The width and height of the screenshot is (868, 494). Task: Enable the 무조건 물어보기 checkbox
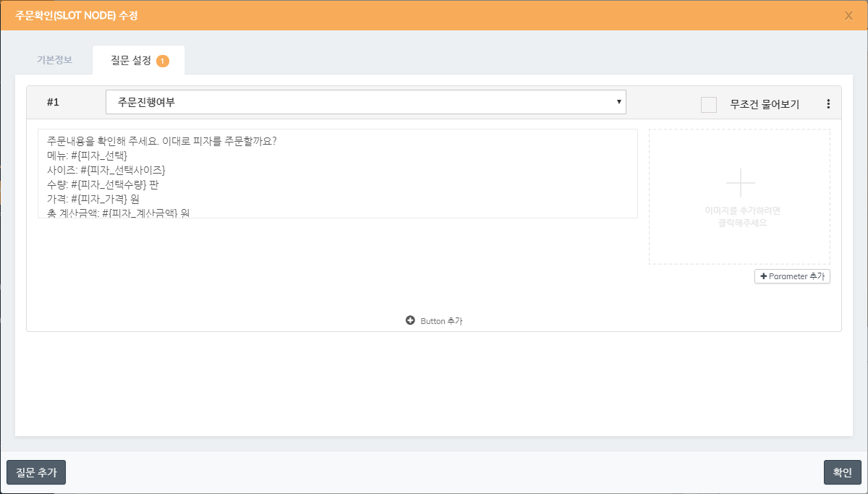pos(709,105)
